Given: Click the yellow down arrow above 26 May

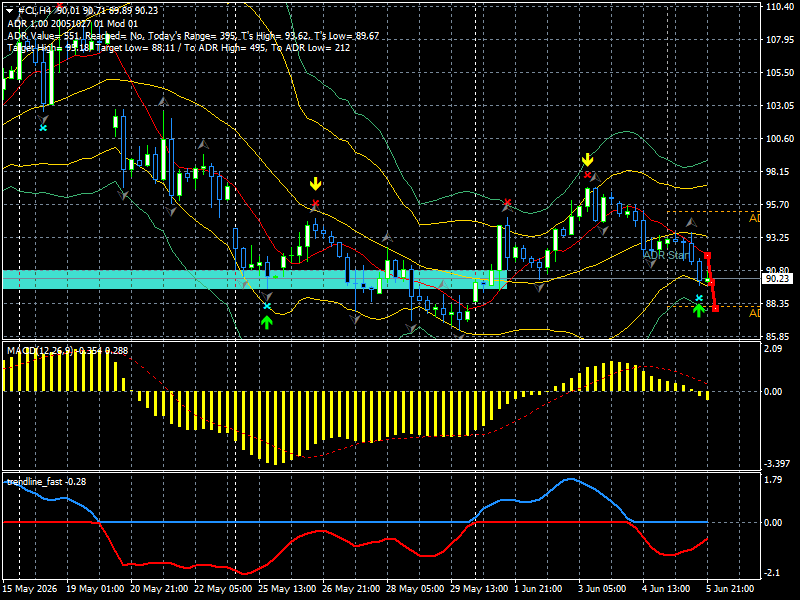Looking at the screenshot, I should (315, 184).
